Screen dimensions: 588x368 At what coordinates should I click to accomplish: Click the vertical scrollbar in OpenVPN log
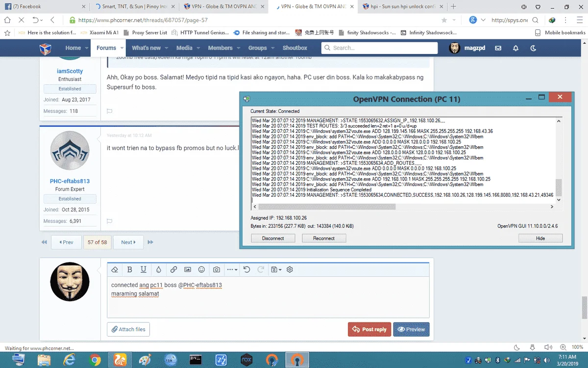click(x=559, y=188)
